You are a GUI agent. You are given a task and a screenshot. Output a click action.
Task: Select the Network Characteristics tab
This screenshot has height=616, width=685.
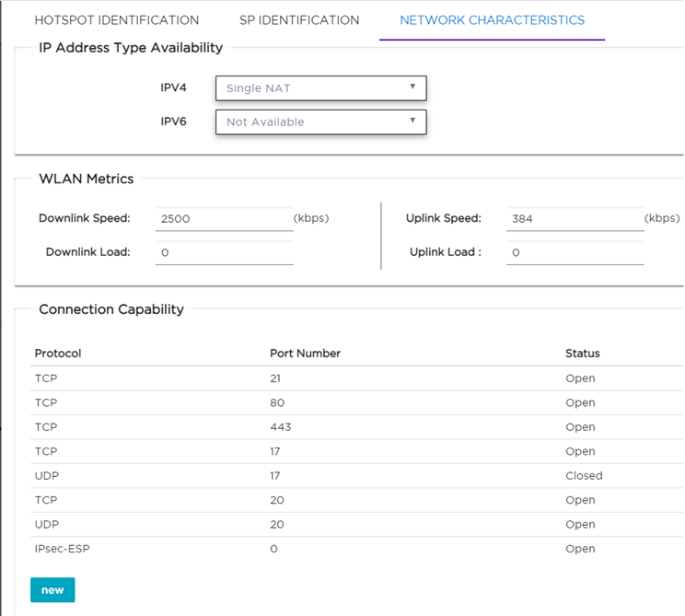(492, 20)
